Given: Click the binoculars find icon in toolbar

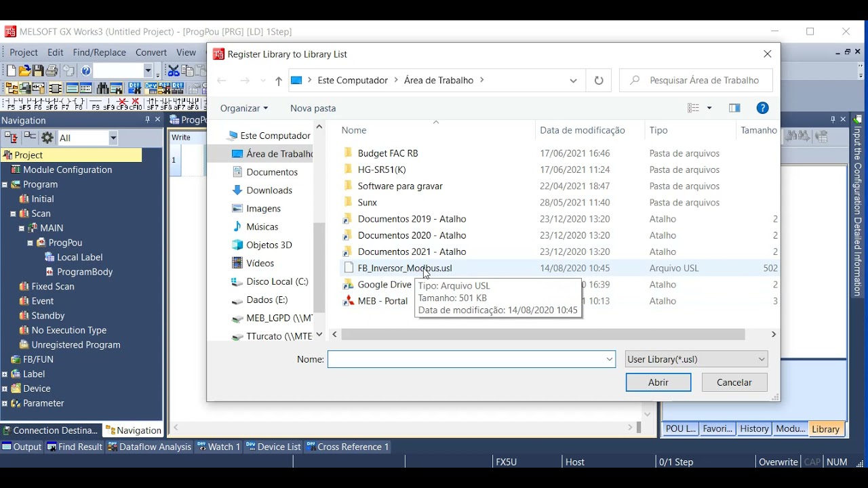Looking at the screenshot, I should click(103, 88).
